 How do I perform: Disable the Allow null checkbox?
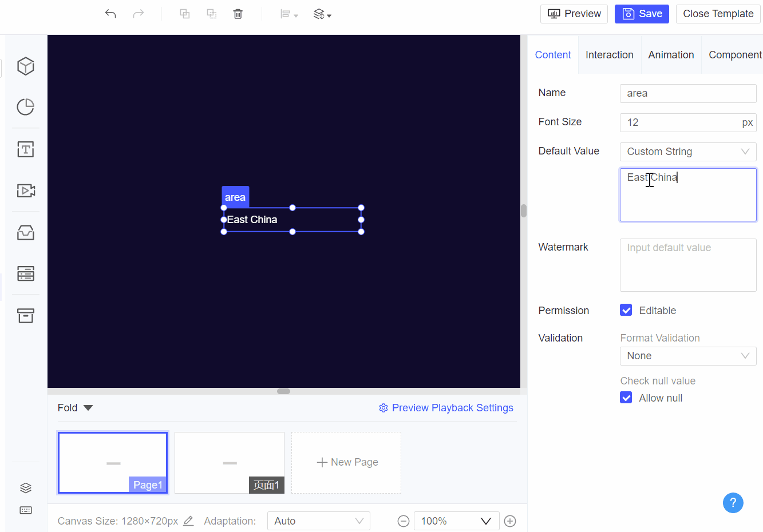pyautogui.click(x=626, y=398)
